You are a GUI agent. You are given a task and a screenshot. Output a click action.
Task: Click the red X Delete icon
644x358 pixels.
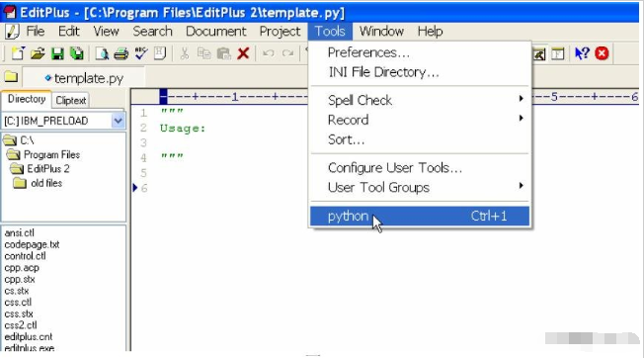[243, 53]
